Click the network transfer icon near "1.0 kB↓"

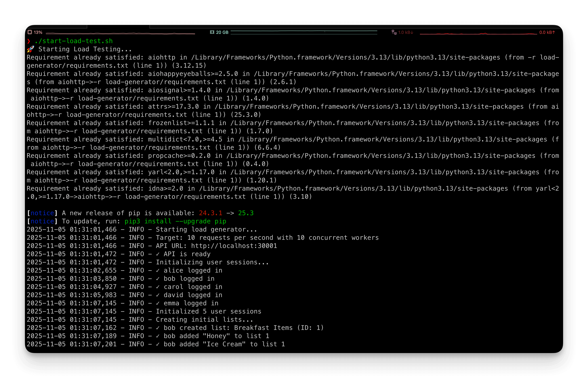point(394,32)
